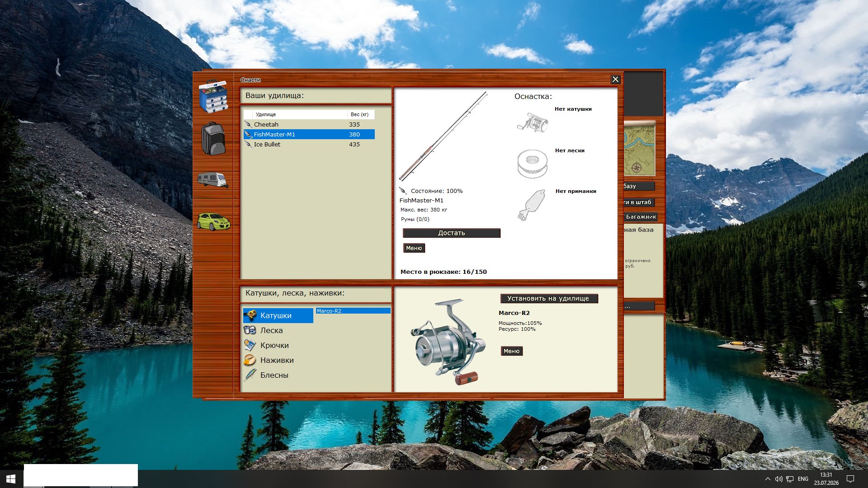The image size is (868, 488).
Task: Click the FishMaster-M1 rod preview image
Action: (x=443, y=136)
